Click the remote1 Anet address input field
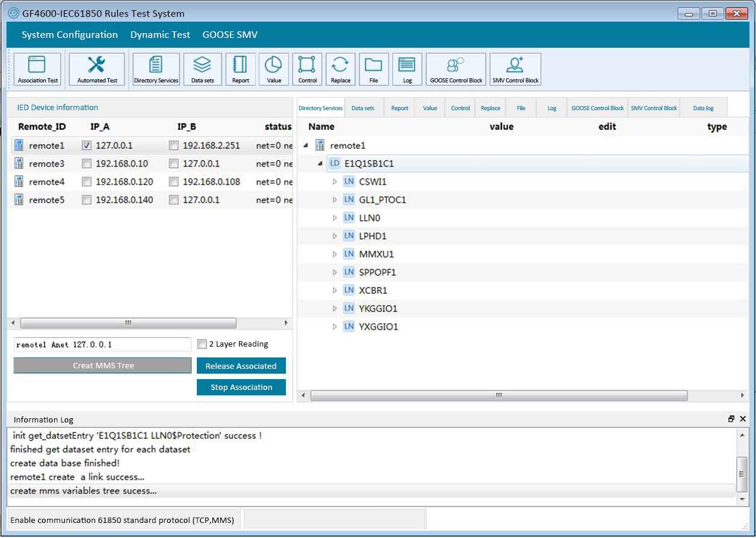 pyautogui.click(x=102, y=345)
